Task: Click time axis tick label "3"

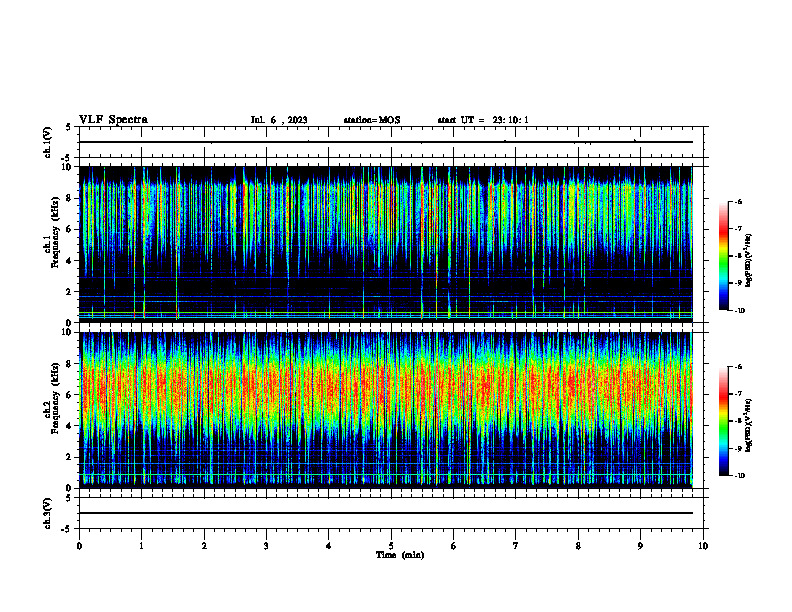Action: click(266, 546)
